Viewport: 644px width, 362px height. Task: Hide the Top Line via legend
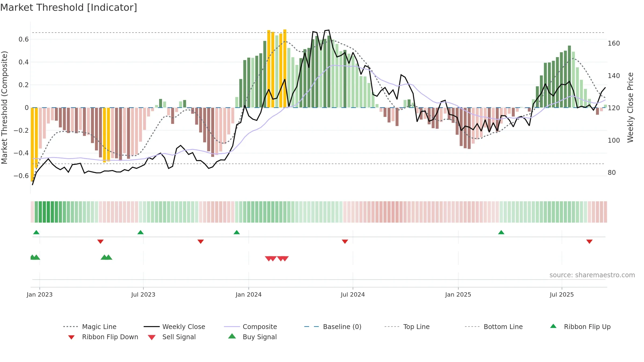407,327
